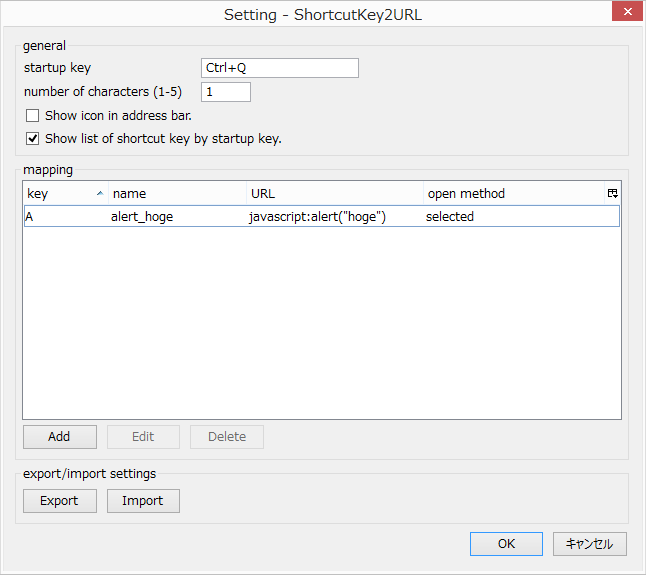646x575 pixels.
Task: Focus the startup key field showing Ctrl+Q
Action: point(280,68)
